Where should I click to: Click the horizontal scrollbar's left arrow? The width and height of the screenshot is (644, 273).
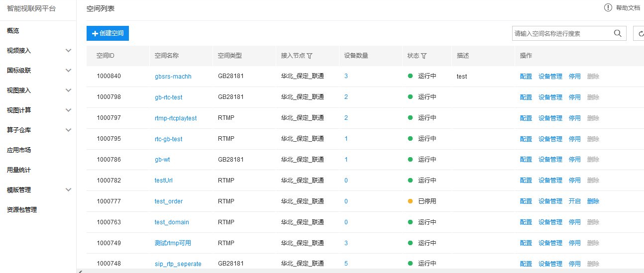click(x=79, y=271)
